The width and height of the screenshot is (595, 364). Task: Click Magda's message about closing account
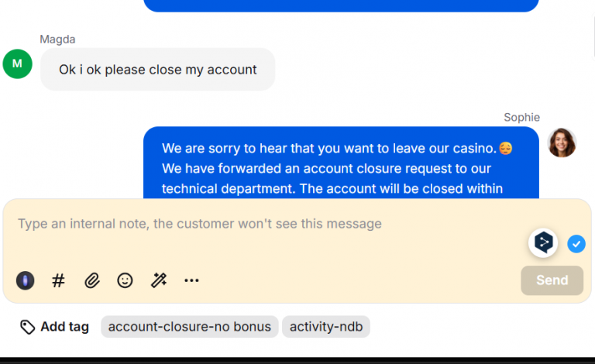coord(158,70)
